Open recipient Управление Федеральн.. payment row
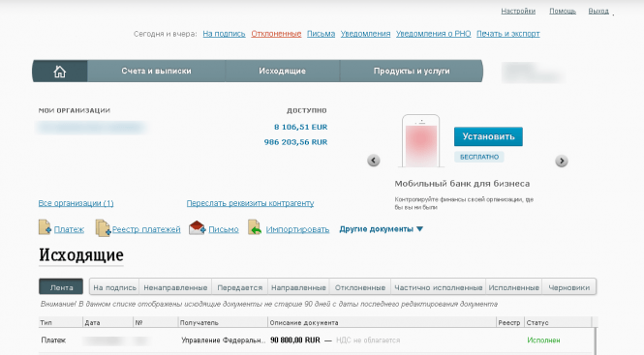Viewport: 644px width, 355px height. 224,340
